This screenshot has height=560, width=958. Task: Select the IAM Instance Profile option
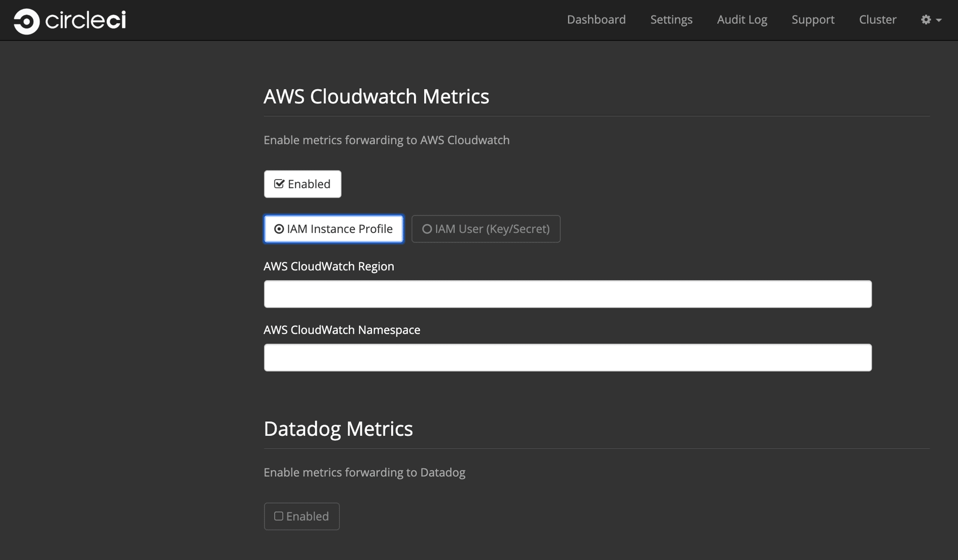(x=333, y=229)
